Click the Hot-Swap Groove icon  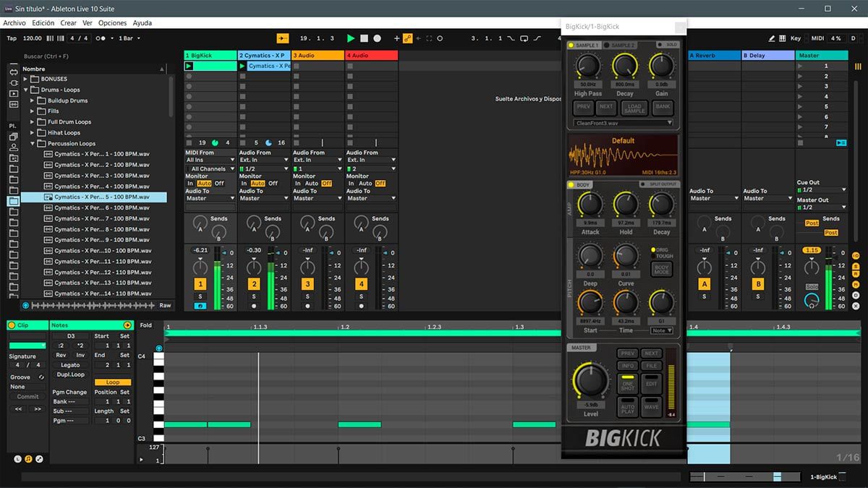[x=41, y=377]
